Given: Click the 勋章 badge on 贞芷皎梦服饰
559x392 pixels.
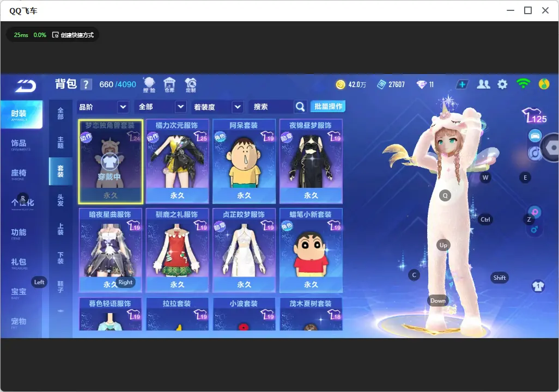Looking at the screenshot, I should [220, 226].
